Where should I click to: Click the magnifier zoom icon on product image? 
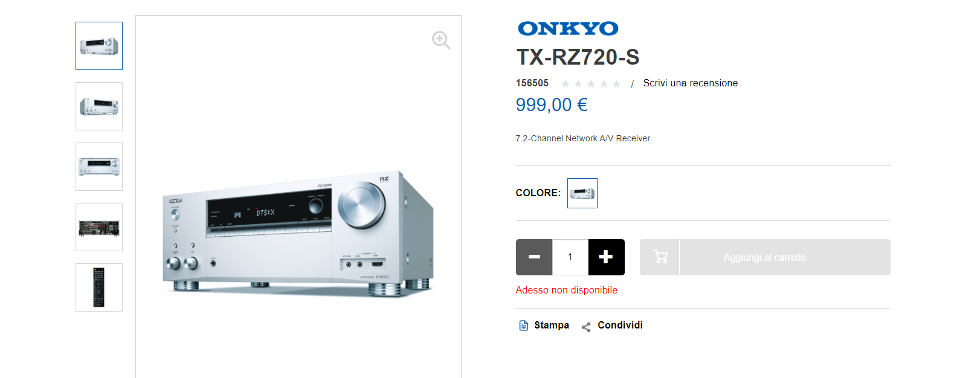(x=441, y=40)
